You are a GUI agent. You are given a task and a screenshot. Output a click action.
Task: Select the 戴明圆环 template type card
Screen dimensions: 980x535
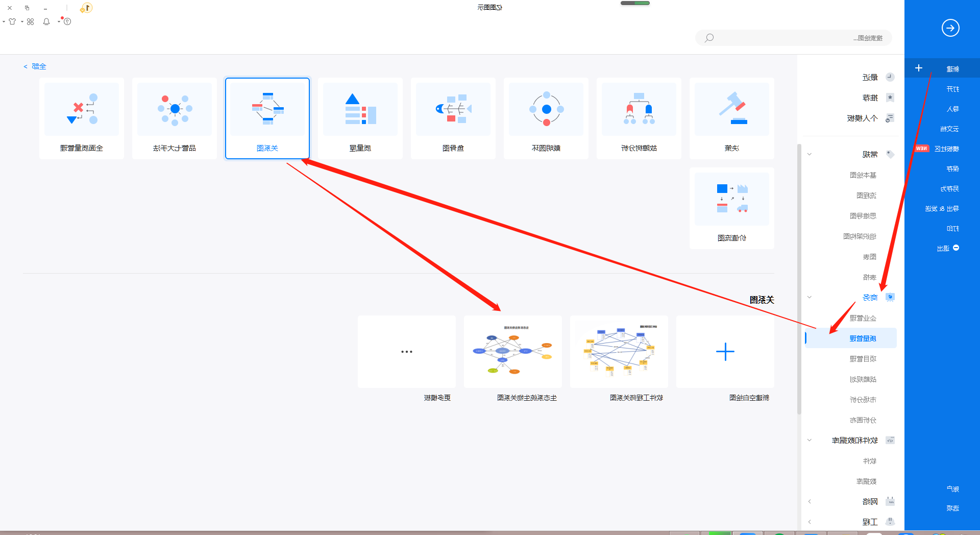point(546,118)
